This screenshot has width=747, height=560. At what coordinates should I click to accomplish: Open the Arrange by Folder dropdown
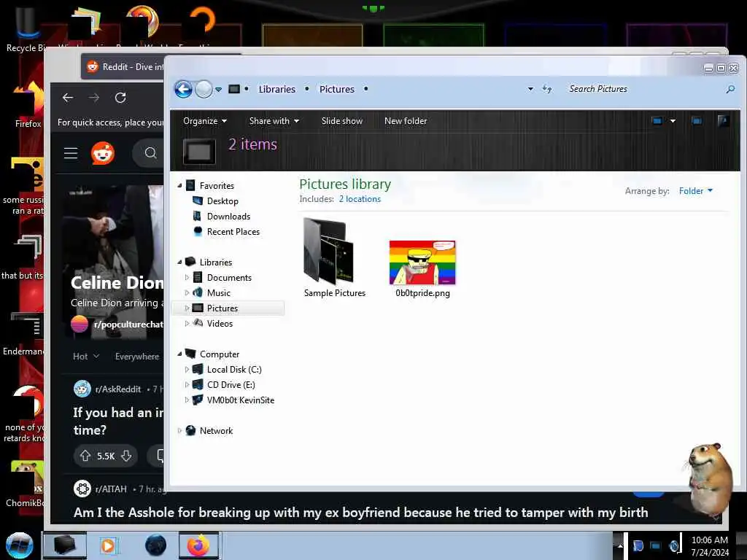695,191
